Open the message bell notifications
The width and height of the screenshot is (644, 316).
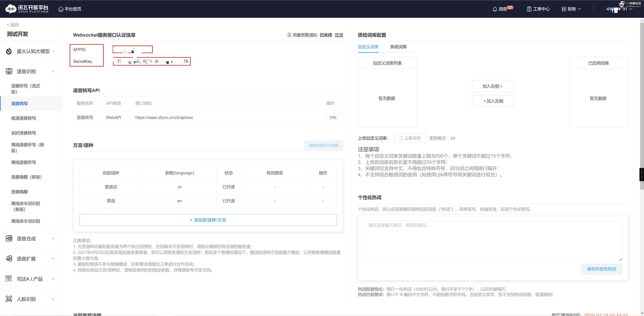(495, 9)
